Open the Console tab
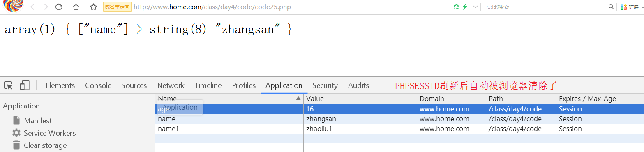The height and width of the screenshot is (152, 644). pyautogui.click(x=98, y=85)
